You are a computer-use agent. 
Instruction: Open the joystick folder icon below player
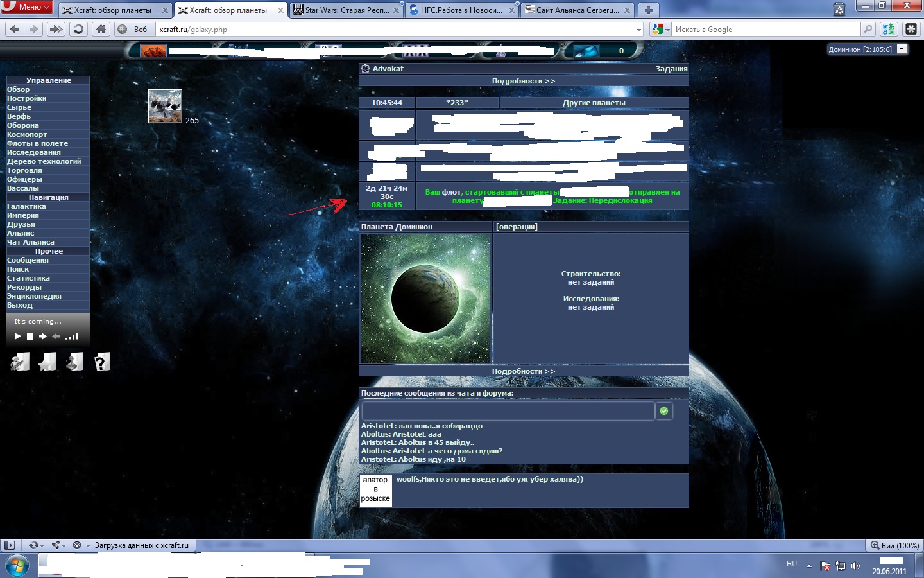[x=74, y=362]
